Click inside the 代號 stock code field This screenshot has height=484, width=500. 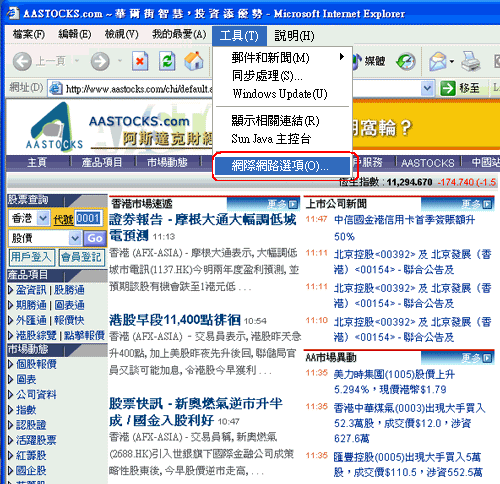tap(88, 219)
